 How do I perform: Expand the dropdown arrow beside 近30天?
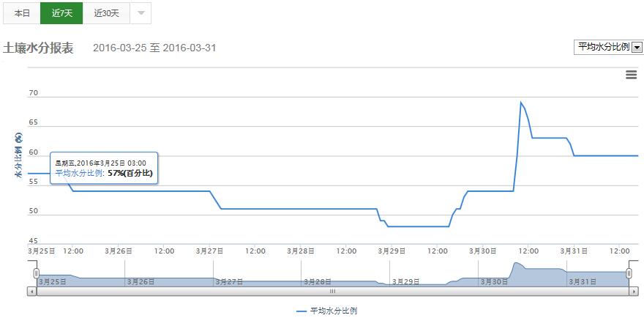tap(141, 13)
